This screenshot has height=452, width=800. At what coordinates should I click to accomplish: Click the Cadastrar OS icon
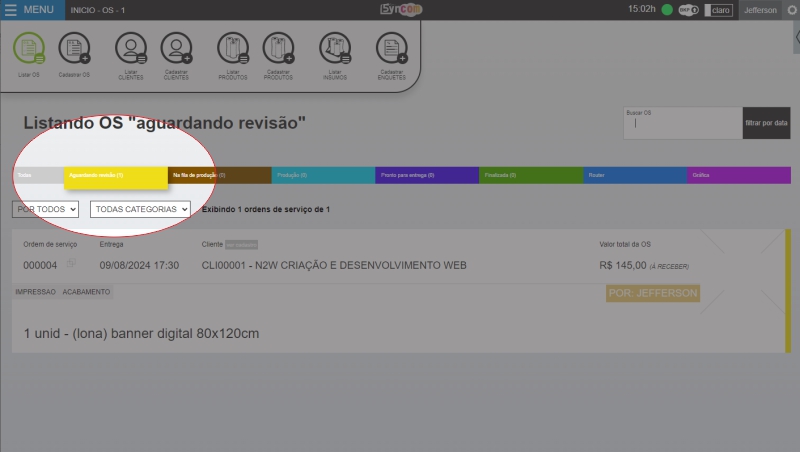(74, 48)
